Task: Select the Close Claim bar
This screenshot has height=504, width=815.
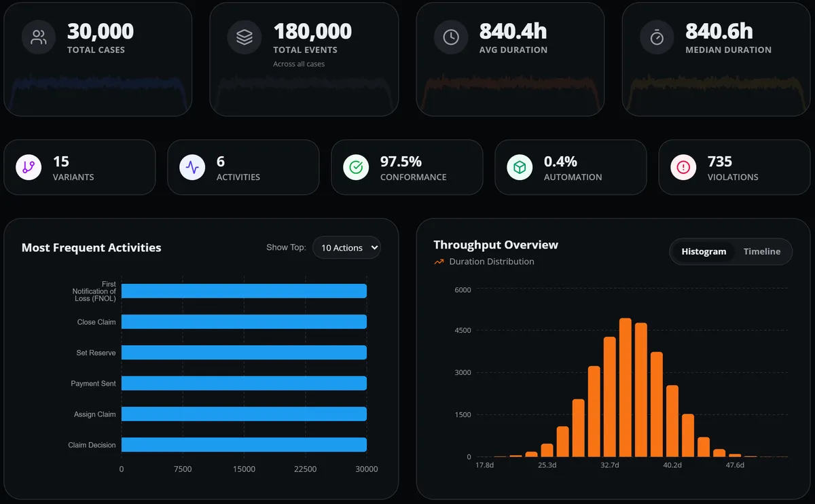Action: pos(244,322)
